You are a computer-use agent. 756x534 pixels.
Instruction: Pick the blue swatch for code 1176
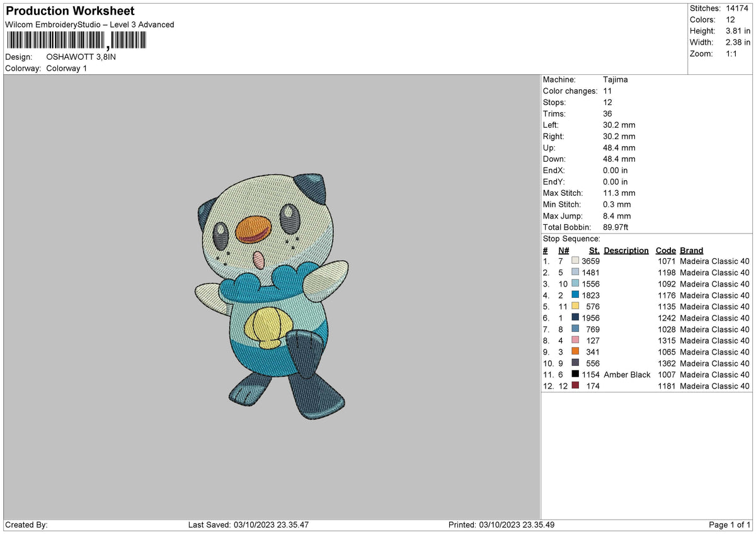click(x=575, y=295)
